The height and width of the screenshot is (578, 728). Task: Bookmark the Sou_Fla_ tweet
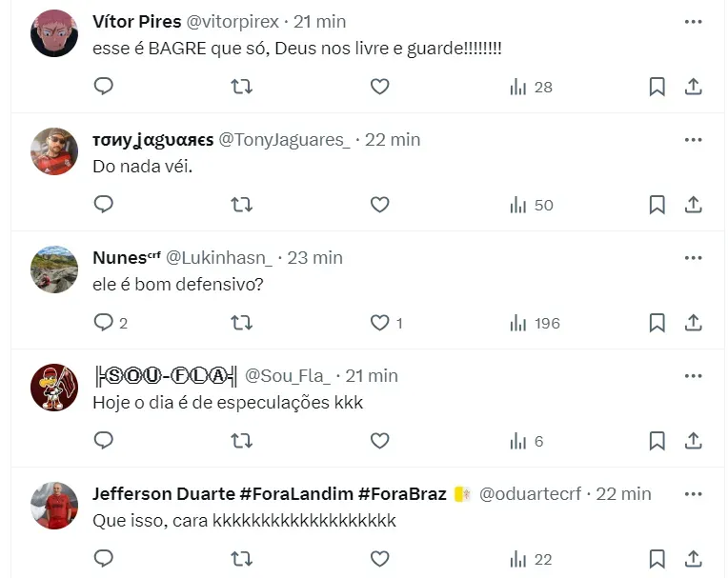click(657, 441)
